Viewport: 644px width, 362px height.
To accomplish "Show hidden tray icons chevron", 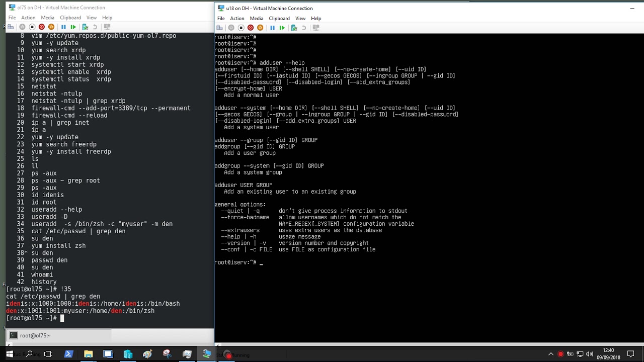I will [x=551, y=354].
